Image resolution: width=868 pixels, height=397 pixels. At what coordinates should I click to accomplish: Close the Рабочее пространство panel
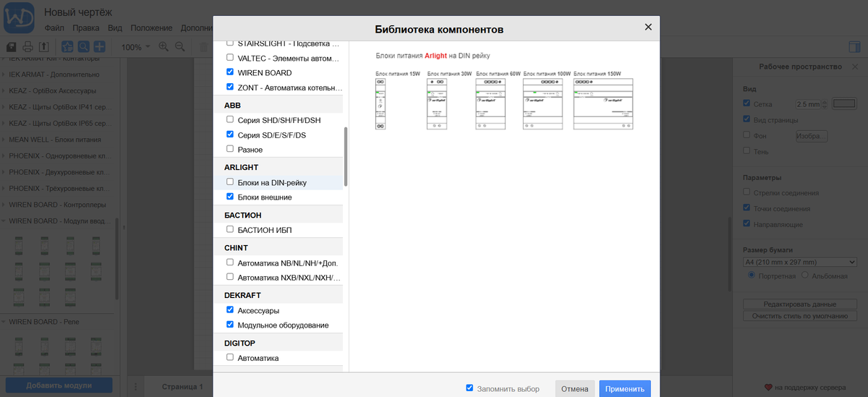click(x=856, y=67)
